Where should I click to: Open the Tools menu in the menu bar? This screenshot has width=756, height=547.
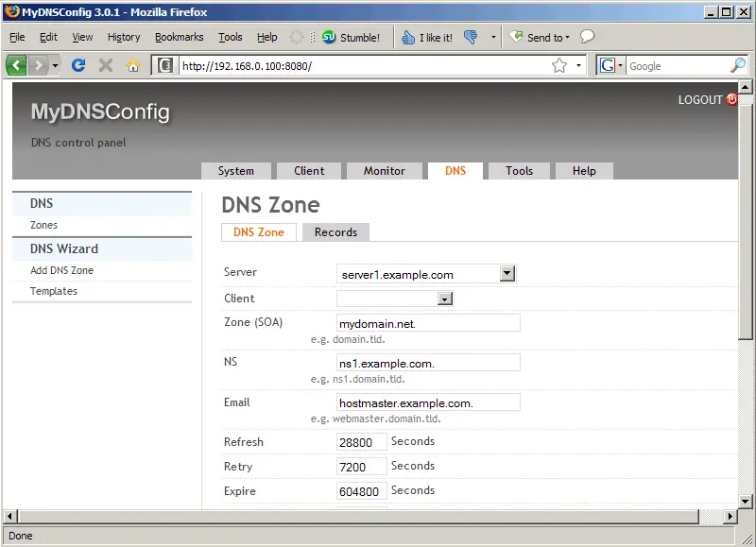[230, 37]
